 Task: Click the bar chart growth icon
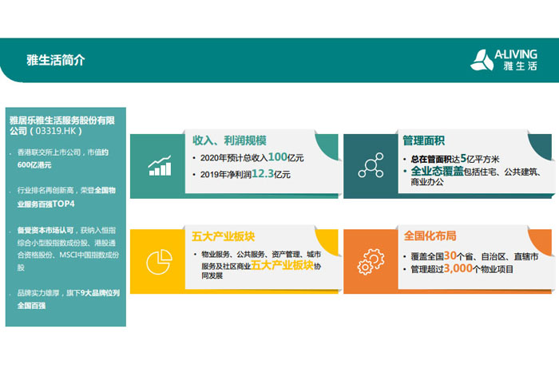[x=160, y=166]
